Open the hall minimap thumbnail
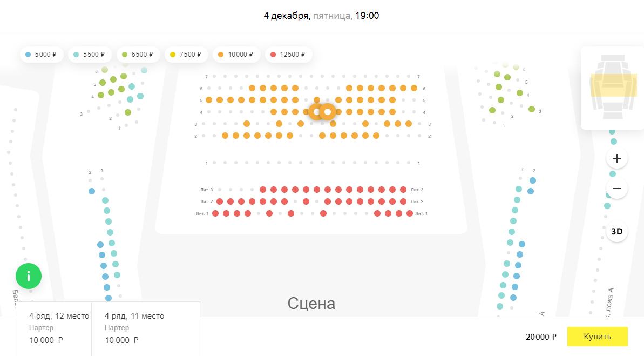The height and width of the screenshot is (356, 644). pos(612,88)
